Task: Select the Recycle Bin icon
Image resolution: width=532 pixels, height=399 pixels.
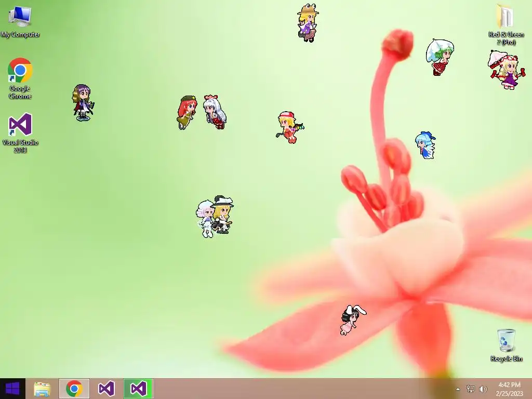Action: pyautogui.click(x=506, y=345)
